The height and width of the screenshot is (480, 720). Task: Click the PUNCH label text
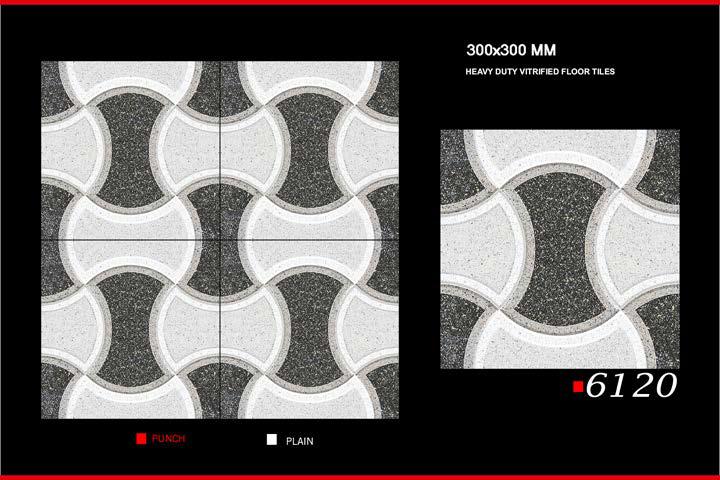click(169, 439)
